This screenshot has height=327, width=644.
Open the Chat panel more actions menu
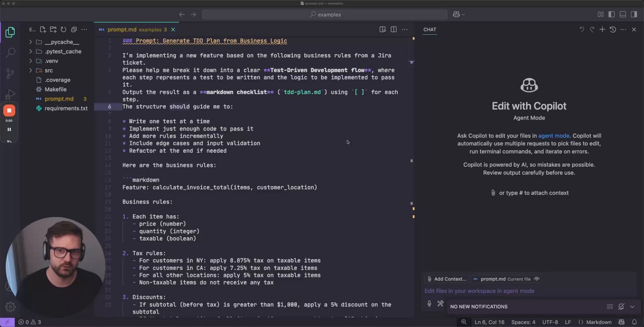pyautogui.click(x=623, y=30)
